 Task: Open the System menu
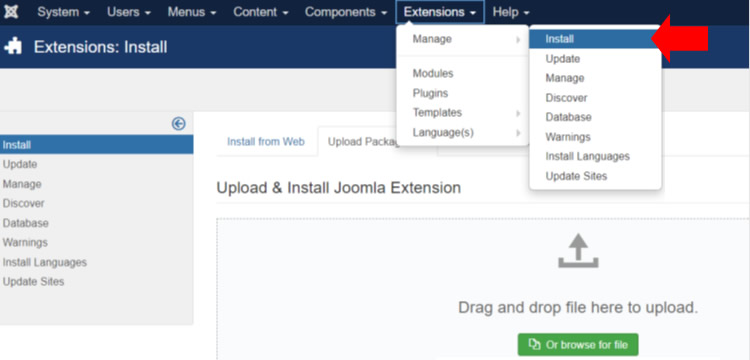[x=64, y=12]
